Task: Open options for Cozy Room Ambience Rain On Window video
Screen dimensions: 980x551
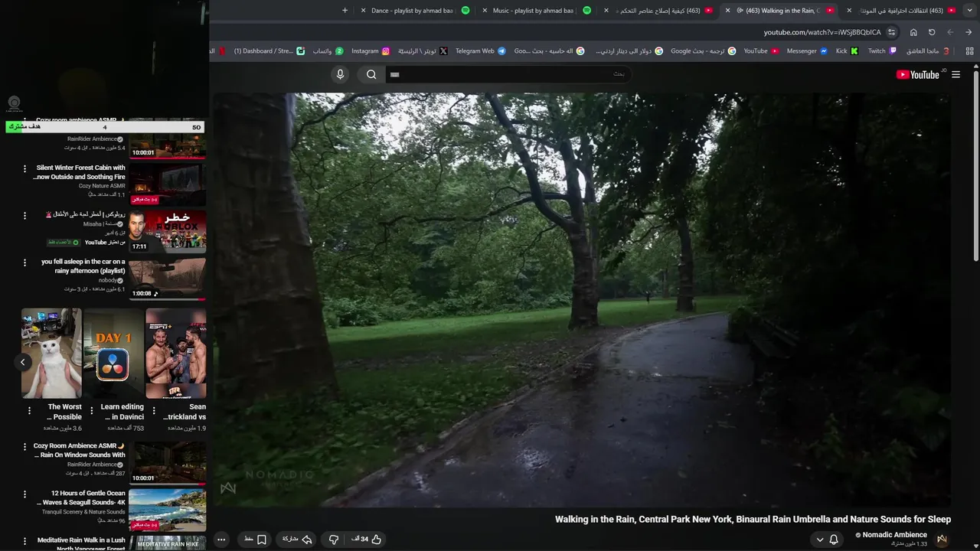Action: [24, 447]
